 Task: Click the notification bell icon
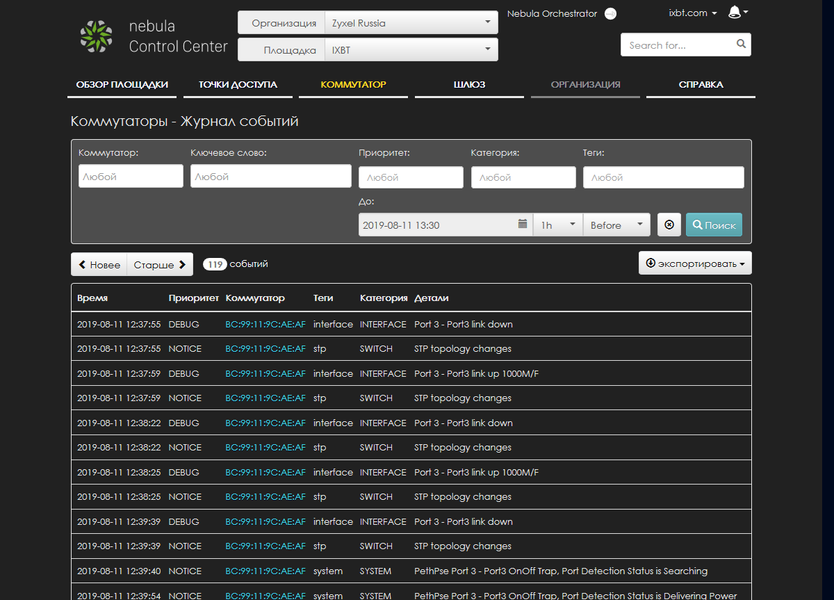[736, 13]
